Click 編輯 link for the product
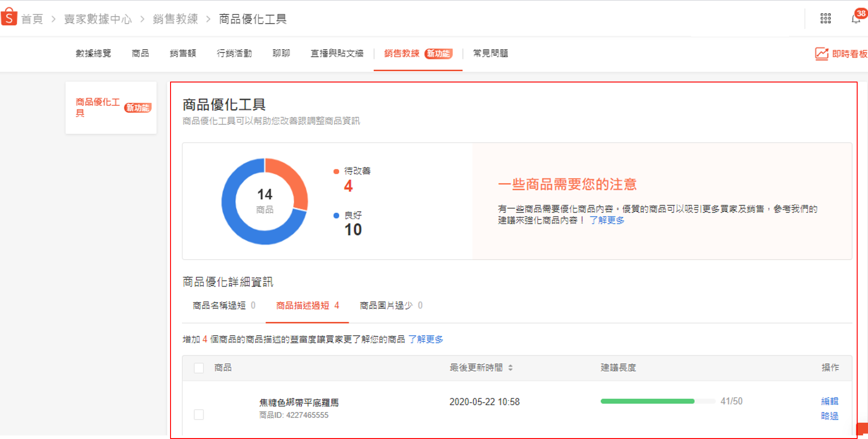 point(829,401)
